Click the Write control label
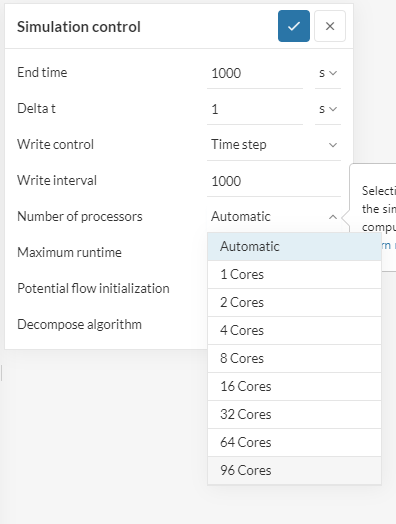Screen dimensions: 396x524 55,145
